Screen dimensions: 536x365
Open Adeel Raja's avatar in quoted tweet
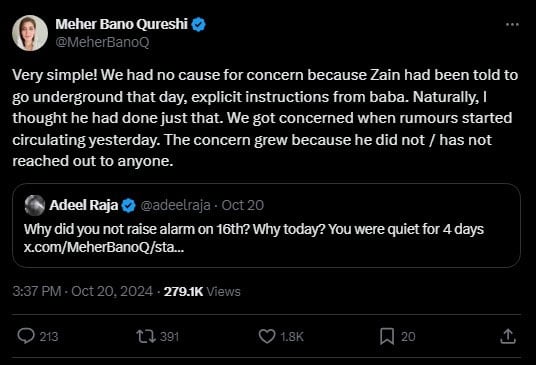[x=35, y=205]
